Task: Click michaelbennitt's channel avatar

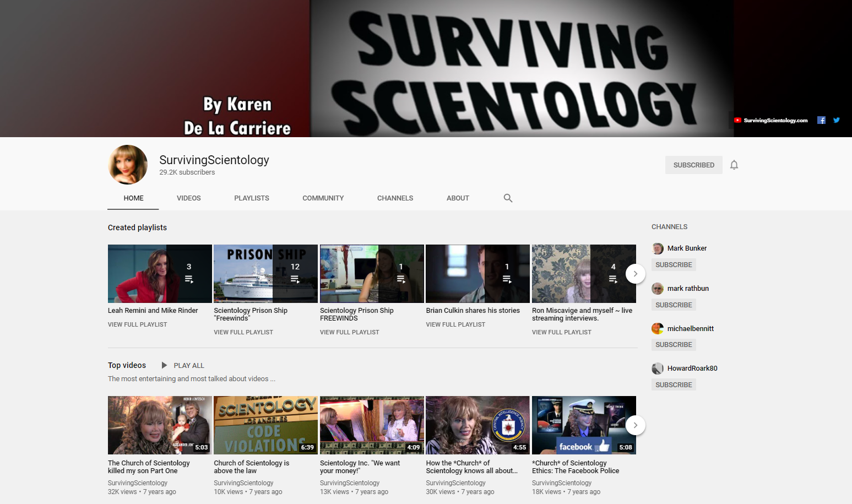Action: (658, 329)
